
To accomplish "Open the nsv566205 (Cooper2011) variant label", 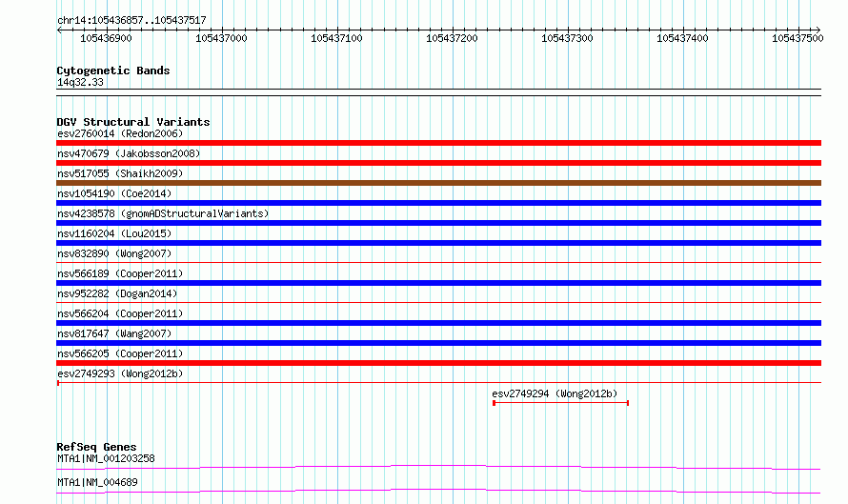I will click(120, 353).
